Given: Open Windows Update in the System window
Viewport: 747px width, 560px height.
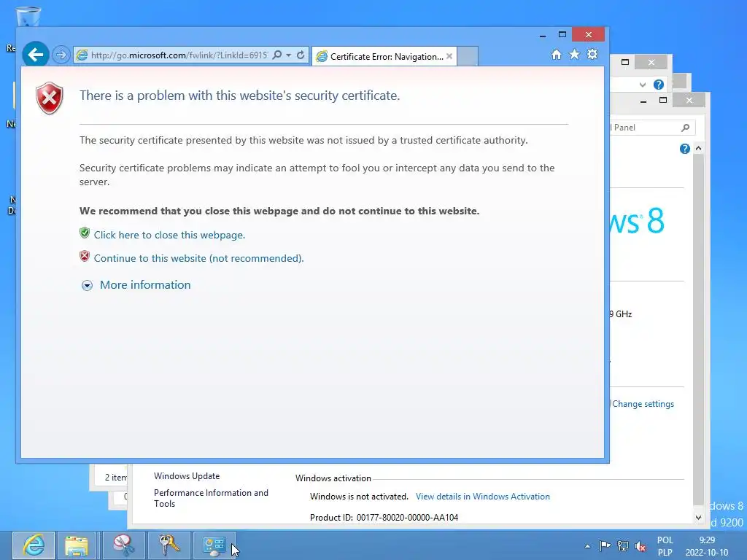Looking at the screenshot, I should pyautogui.click(x=187, y=476).
